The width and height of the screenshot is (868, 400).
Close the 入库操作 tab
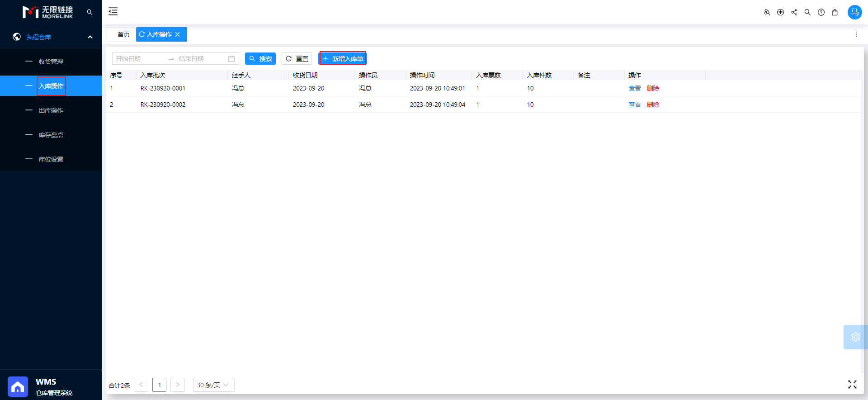tap(178, 34)
